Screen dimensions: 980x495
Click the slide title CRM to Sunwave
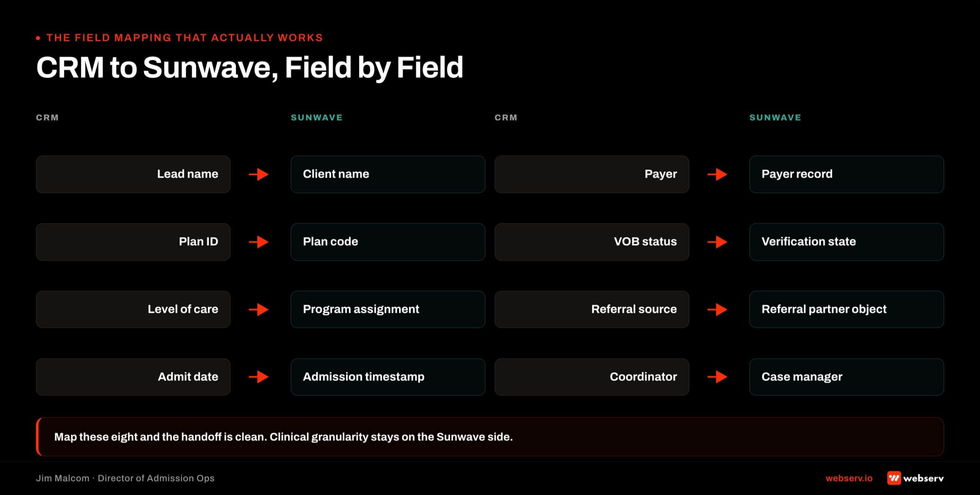(x=250, y=68)
